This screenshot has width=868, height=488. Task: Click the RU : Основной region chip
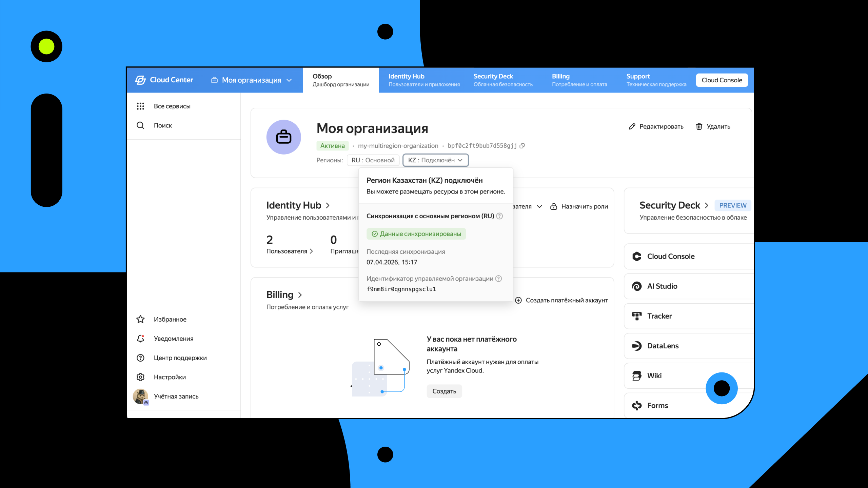click(373, 160)
